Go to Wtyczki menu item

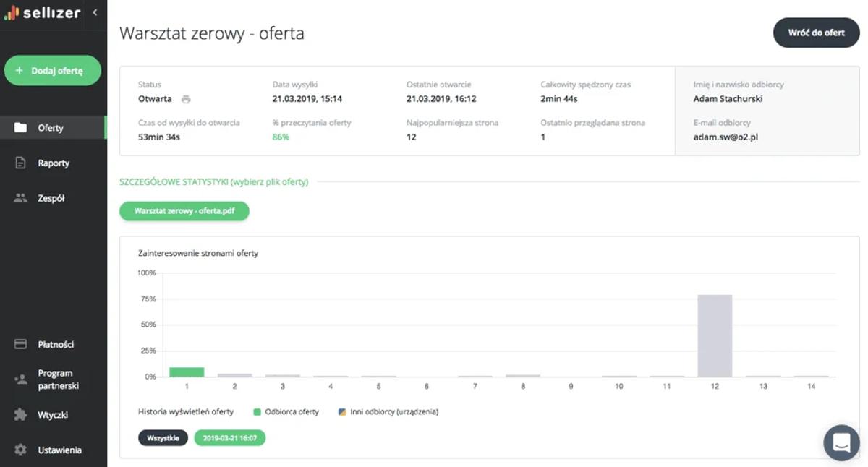[53, 415]
